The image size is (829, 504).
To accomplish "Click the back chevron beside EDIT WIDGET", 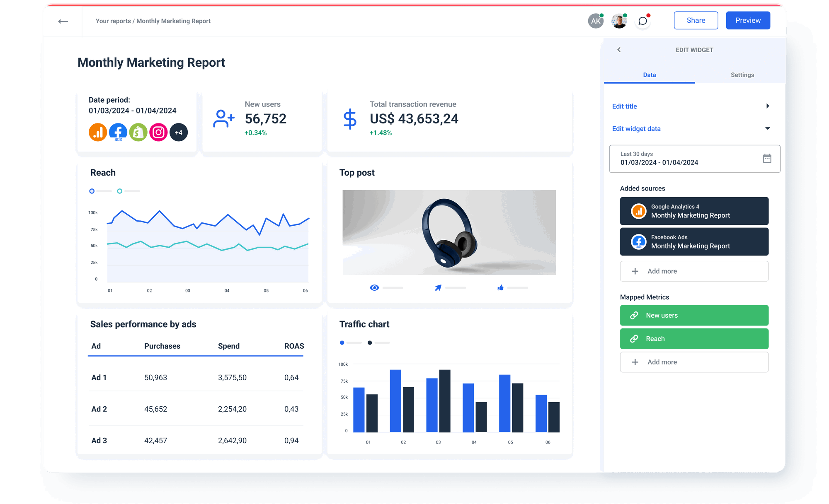I will point(619,49).
